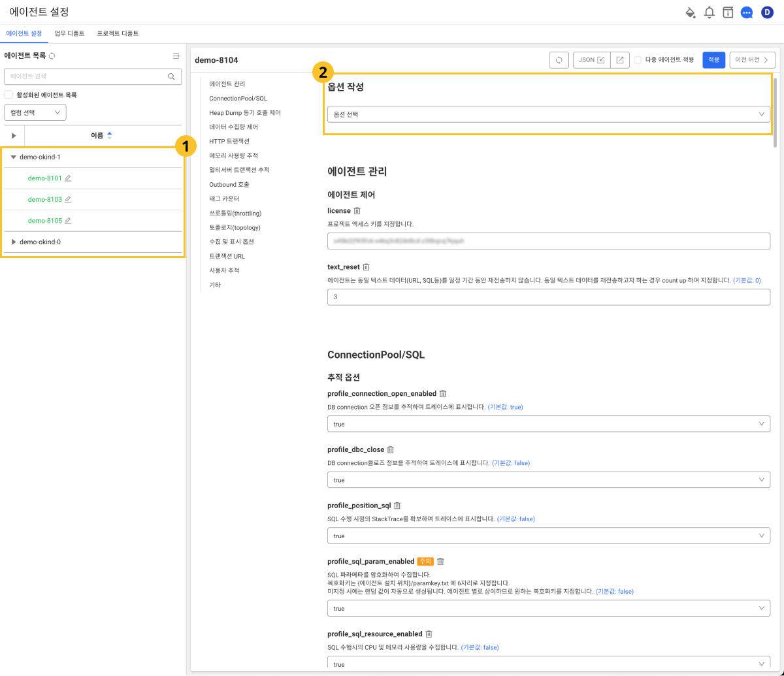Viewport: 784px width, 676px height.
Task: Jump to 멀티서버 트랜잭션 추적 section
Action: [x=239, y=170]
